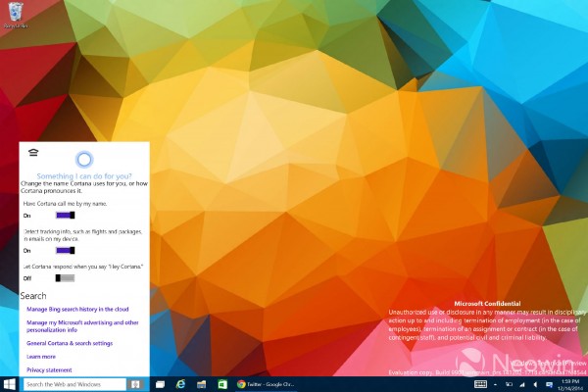Viewport: 588px width, 392px height.
Task: Switch to the Twitter - Google Chrome window
Action: click(x=267, y=384)
